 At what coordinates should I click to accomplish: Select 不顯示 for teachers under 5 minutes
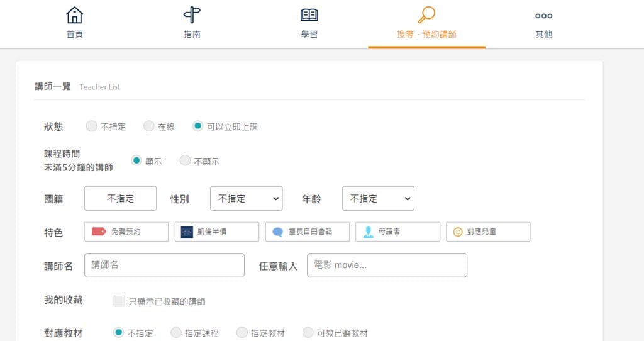[x=185, y=160]
